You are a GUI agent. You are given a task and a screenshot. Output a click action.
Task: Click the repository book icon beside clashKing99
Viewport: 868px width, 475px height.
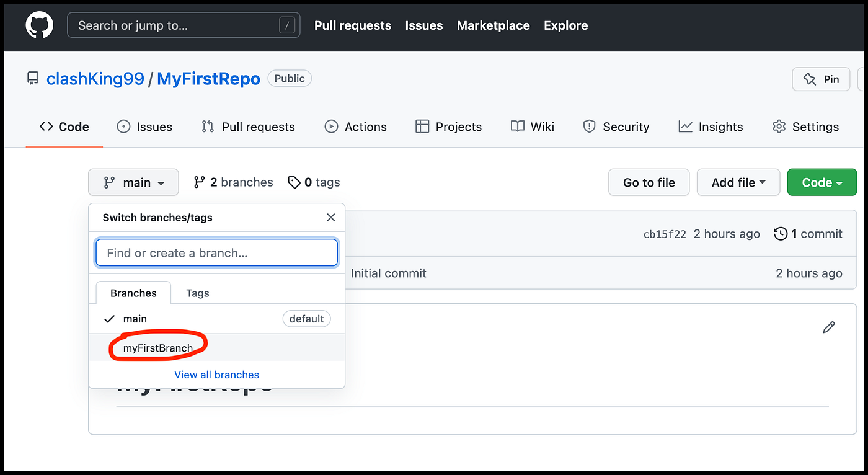pos(32,79)
